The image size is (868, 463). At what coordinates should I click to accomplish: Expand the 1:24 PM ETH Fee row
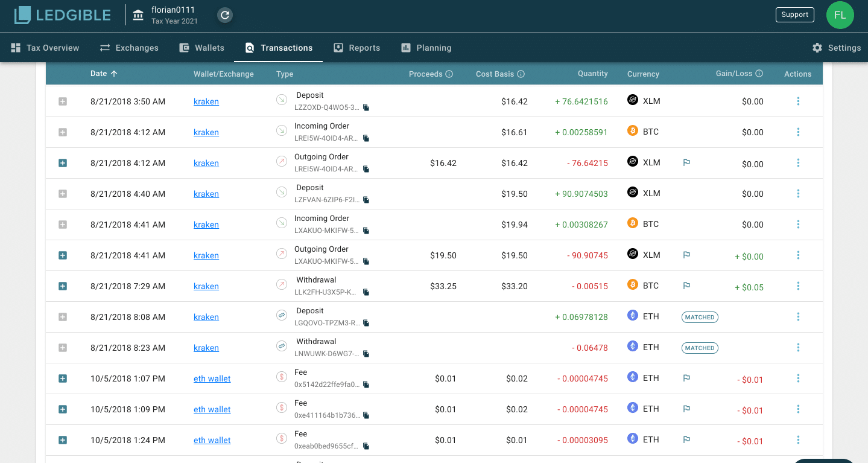(63, 440)
